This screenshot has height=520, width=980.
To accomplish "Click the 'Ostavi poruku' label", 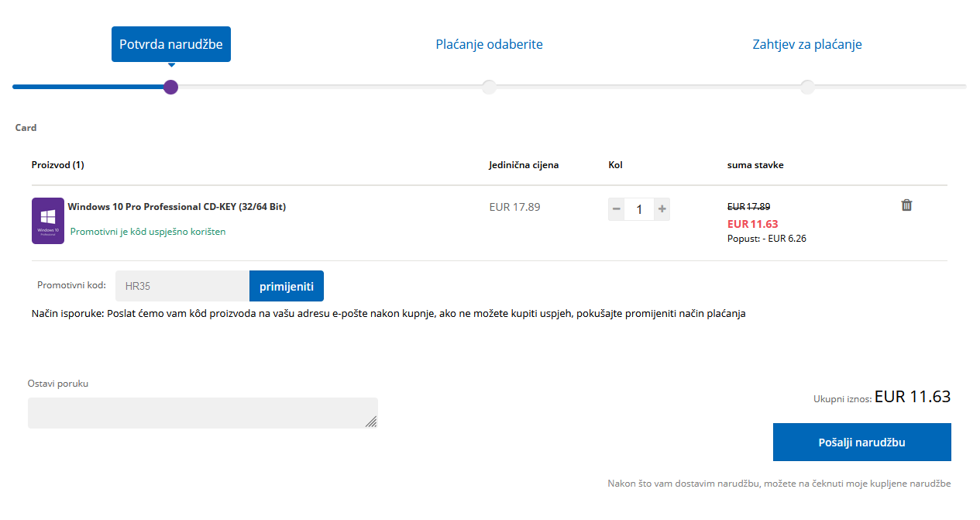I will point(58,384).
